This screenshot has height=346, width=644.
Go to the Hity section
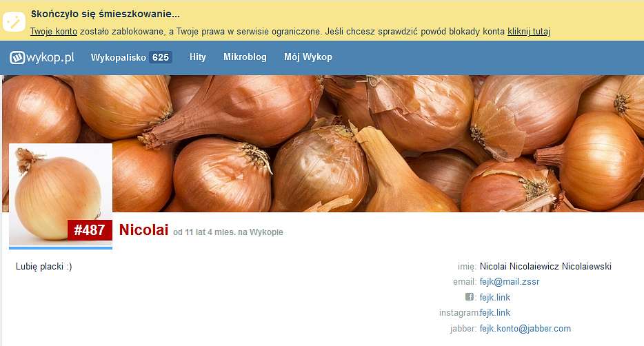pyautogui.click(x=198, y=57)
